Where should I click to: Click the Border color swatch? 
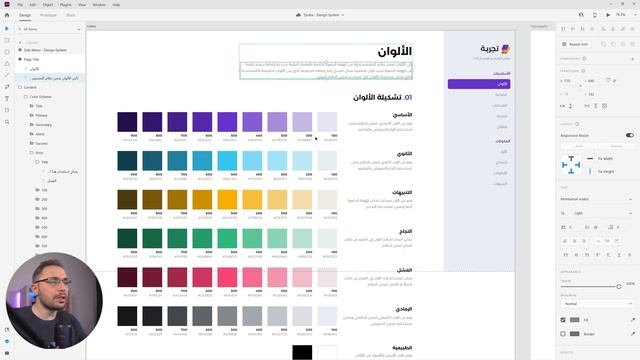[x=575, y=334]
